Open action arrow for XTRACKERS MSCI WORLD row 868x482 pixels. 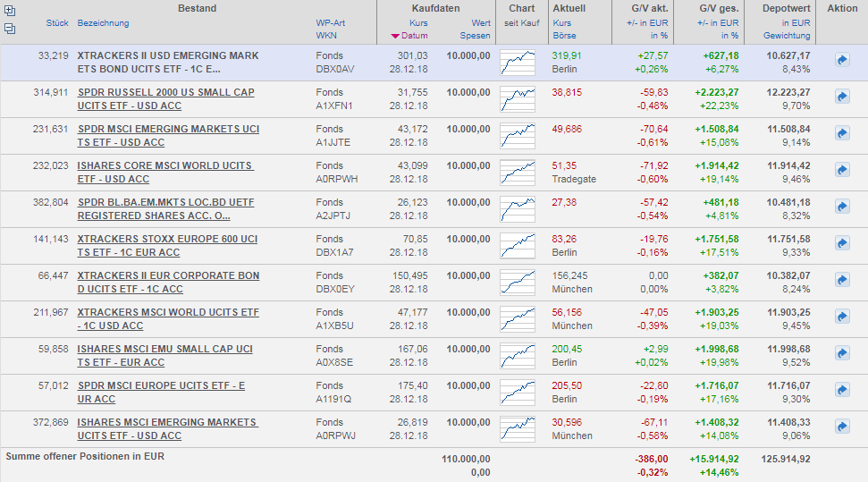point(842,317)
